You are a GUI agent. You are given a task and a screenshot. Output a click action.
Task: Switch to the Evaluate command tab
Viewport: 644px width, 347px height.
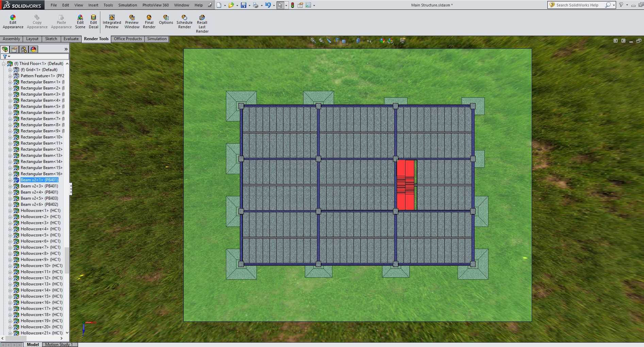71,39
